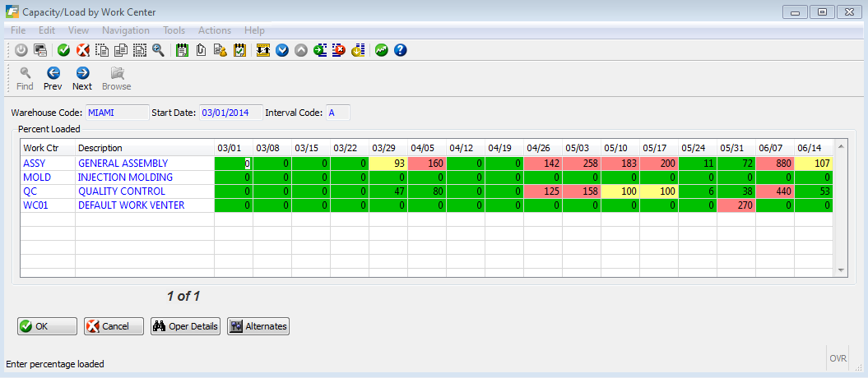Click the blue down-chevron circle icon

(282, 50)
